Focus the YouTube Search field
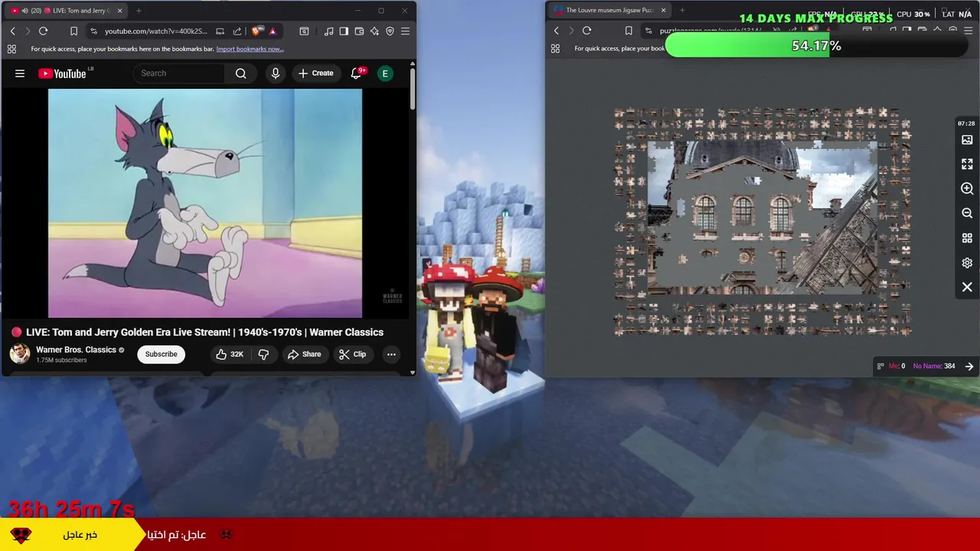The image size is (980, 551). (179, 73)
